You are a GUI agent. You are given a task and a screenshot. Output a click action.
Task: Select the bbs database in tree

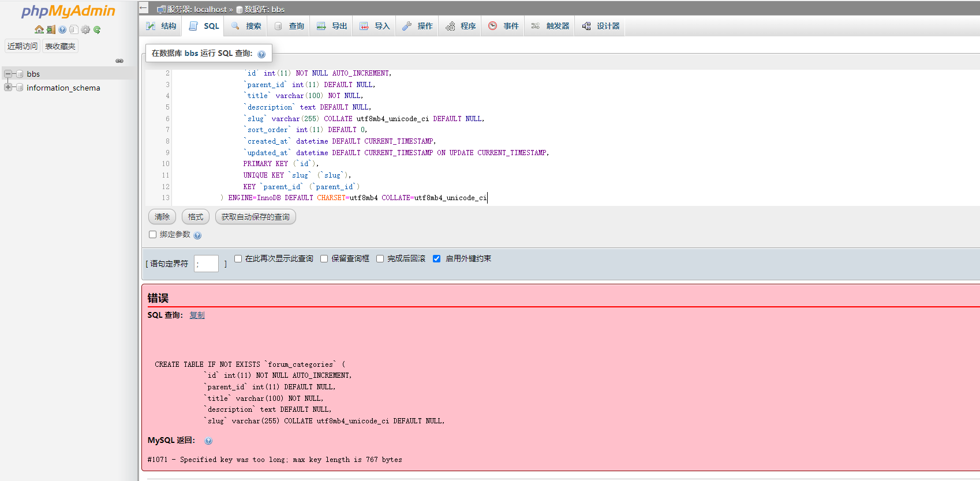pyautogui.click(x=33, y=74)
